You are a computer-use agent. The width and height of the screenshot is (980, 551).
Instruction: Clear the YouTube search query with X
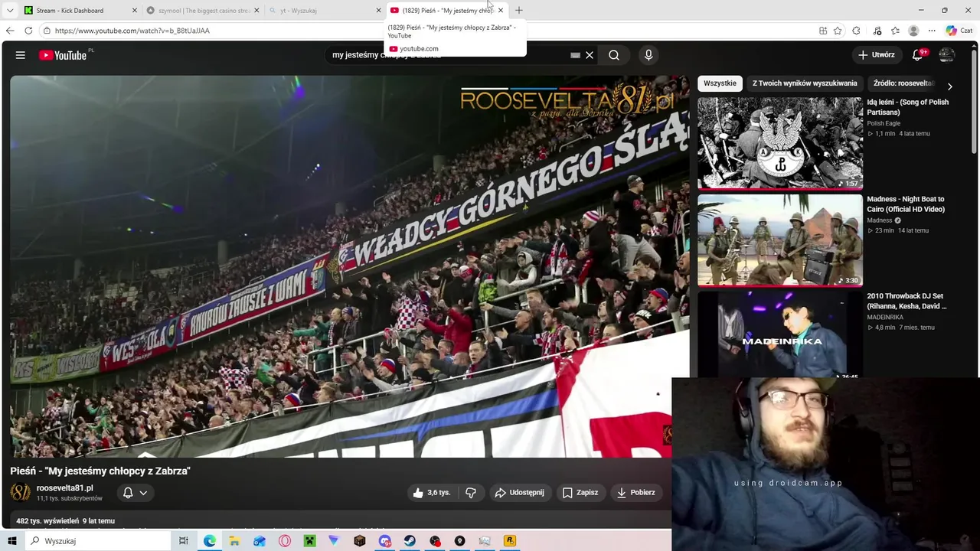click(590, 55)
